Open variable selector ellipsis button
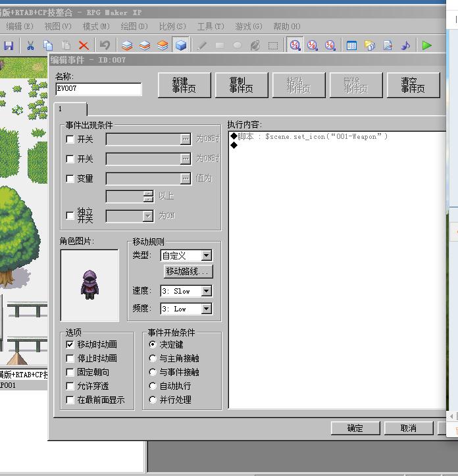This screenshot has height=476, width=458. click(185, 178)
